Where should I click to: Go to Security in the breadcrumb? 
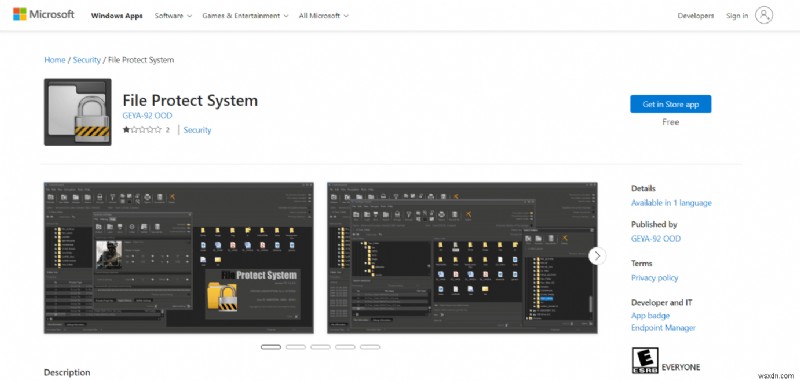pos(87,60)
